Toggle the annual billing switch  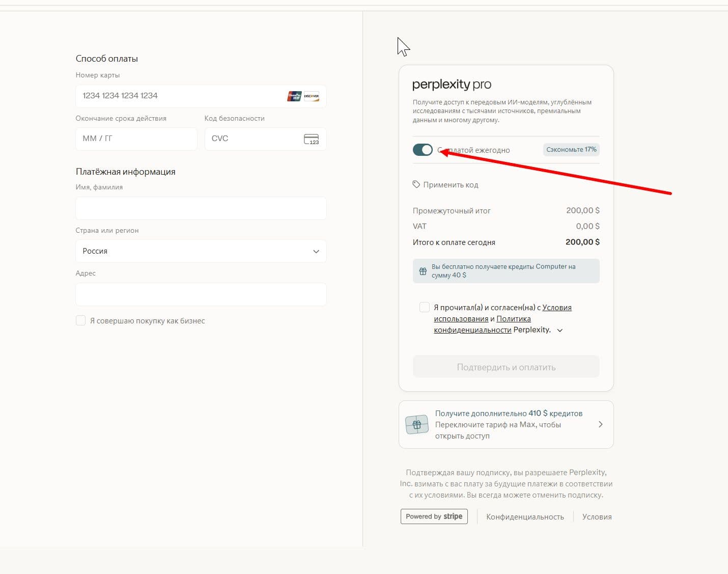[x=423, y=150]
